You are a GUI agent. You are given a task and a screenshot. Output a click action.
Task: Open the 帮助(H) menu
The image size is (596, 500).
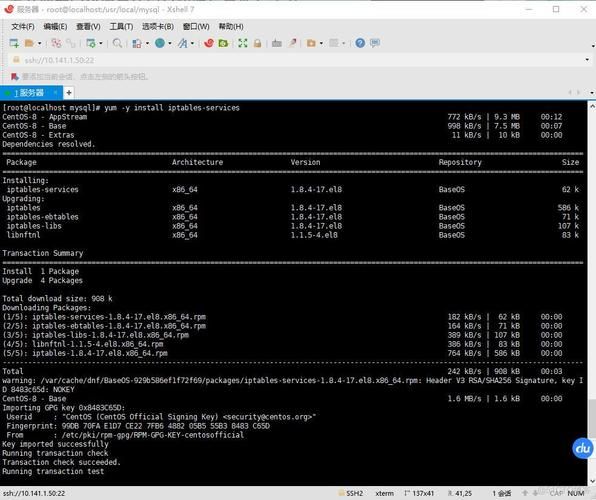231,27
